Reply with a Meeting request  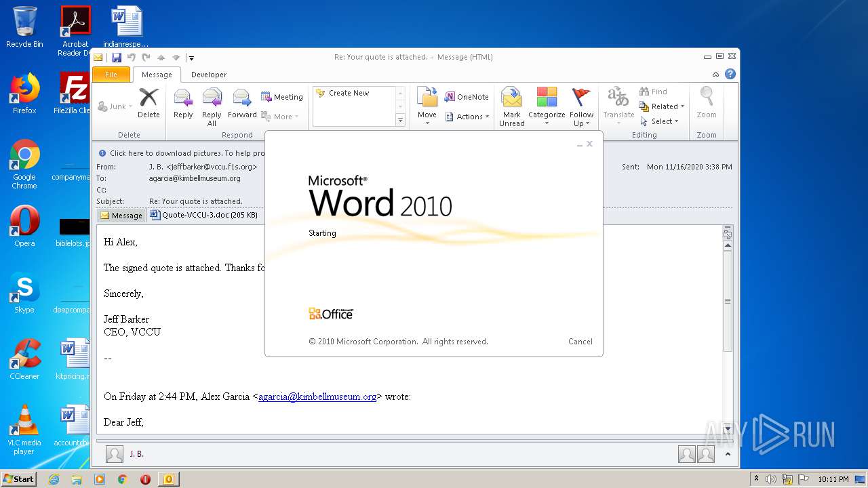point(282,97)
